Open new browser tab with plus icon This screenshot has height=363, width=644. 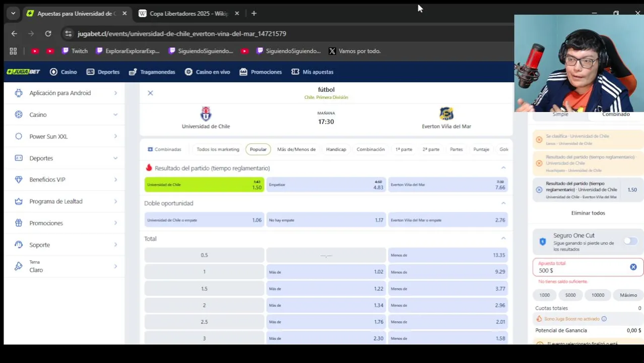254,14
